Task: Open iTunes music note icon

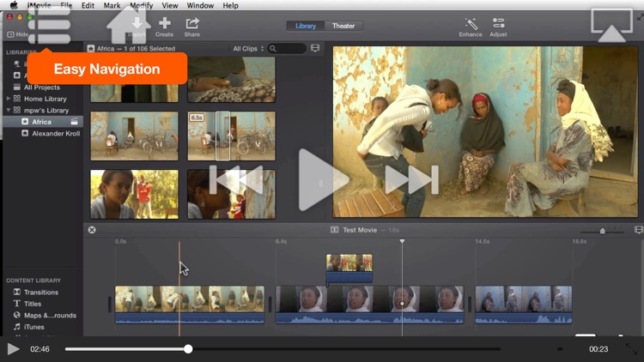Action: 17,327
